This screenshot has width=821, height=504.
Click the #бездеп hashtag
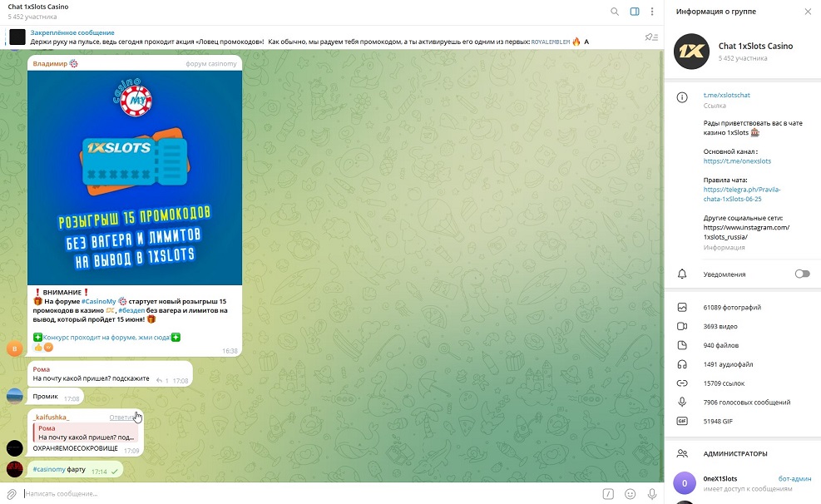(131, 310)
